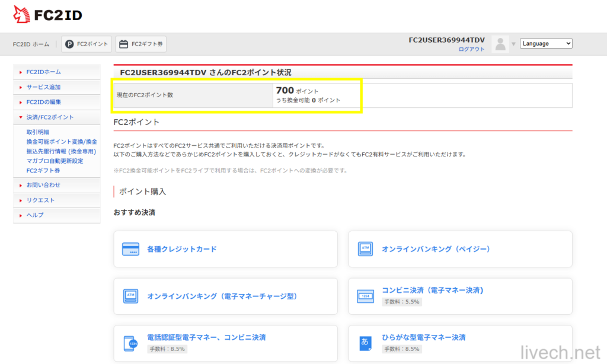
Task: Choose ひらがな型電子マネー決済 text
Action: pos(423,337)
